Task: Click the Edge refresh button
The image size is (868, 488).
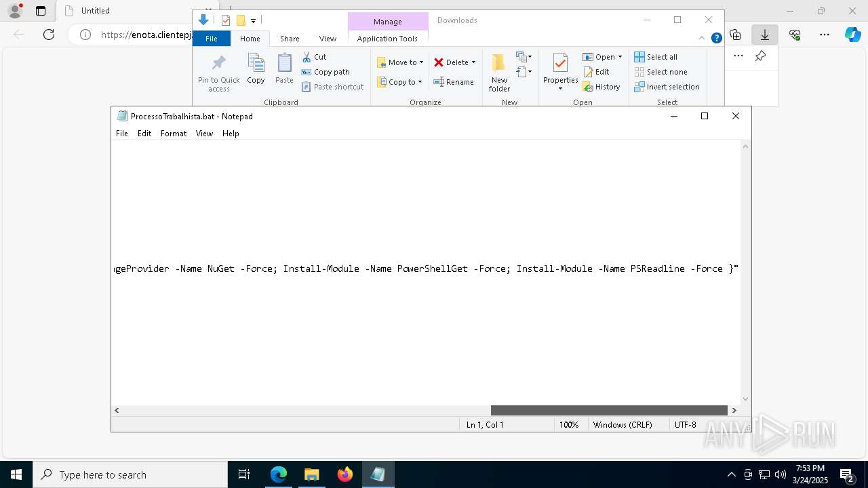Action: pos(49,35)
